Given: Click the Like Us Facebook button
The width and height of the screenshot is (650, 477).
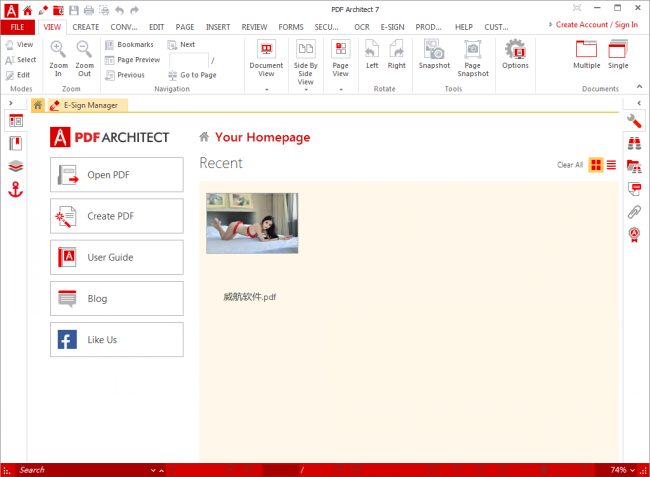Looking at the screenshot, I should tap(117, 339).
